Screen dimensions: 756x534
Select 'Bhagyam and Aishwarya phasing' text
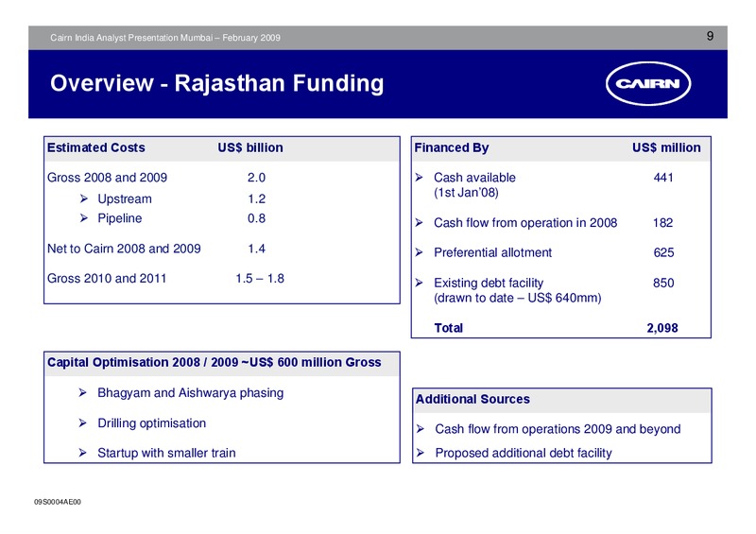(191, 392)
